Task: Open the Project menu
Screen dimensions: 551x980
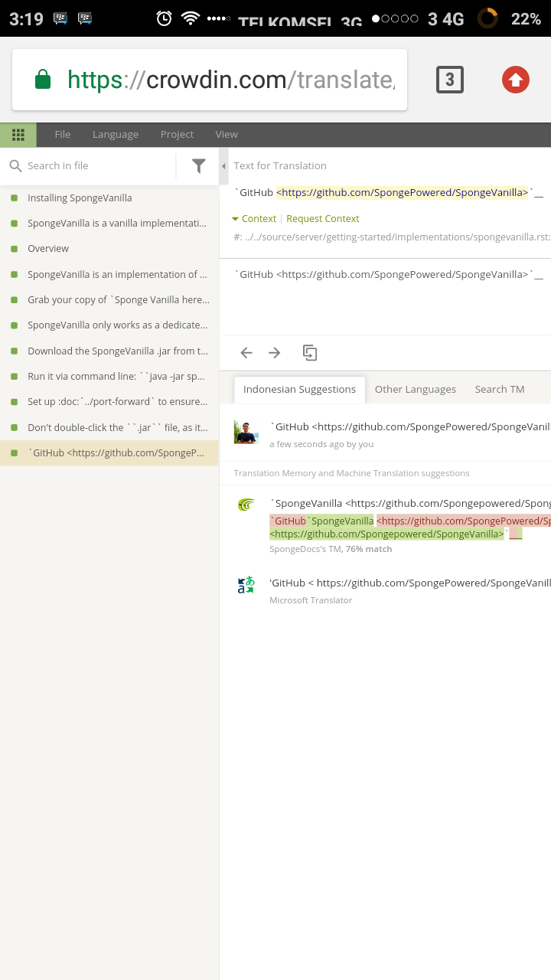Action: [x=177, y=134]
